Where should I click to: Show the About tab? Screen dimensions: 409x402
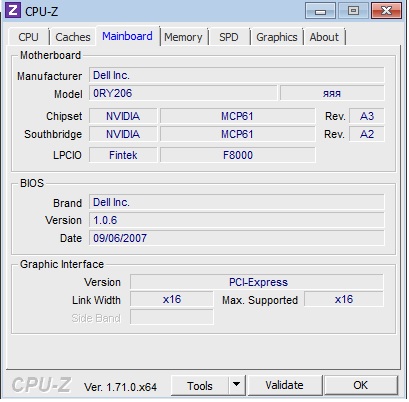324,37
